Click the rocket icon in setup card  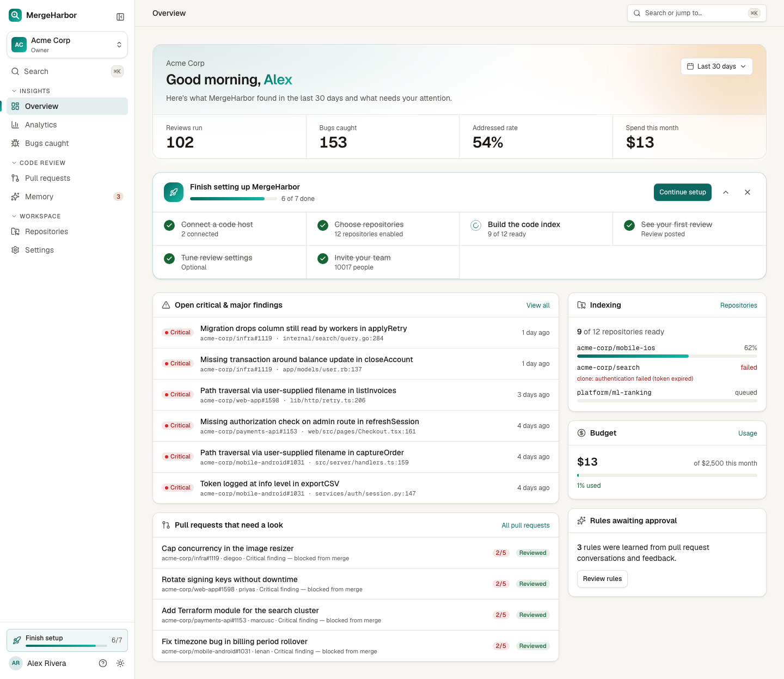[x=174, y=192]
